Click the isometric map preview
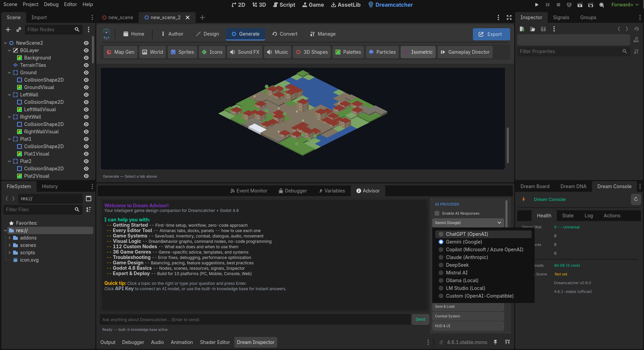Image resolution: width=644 pixels, height=350 pixels. (x=303, y=119)
